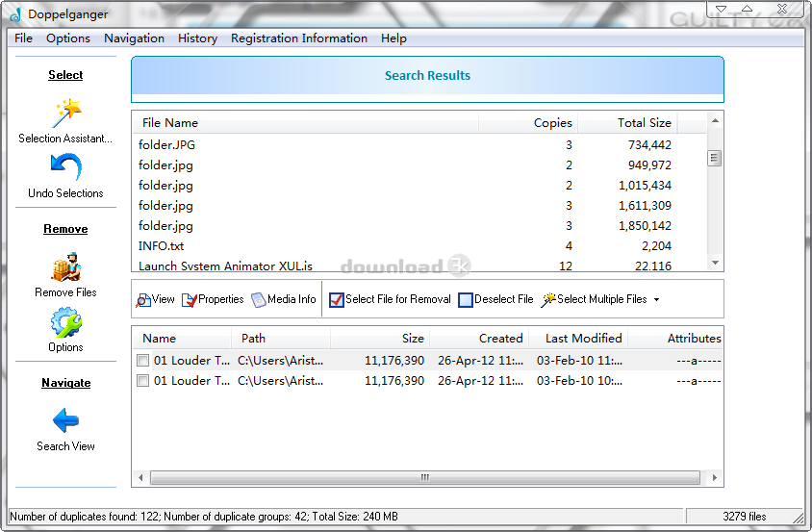This screenshot has height=532, width=812.
Task: Select folder.jpg row with size 1,850,142
Action: [x=419, y=226]
